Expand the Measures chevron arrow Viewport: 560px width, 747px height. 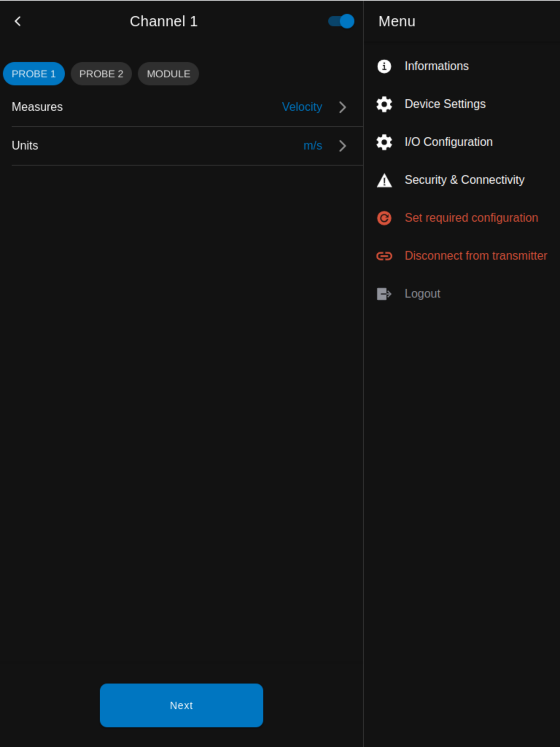[343, 107]
